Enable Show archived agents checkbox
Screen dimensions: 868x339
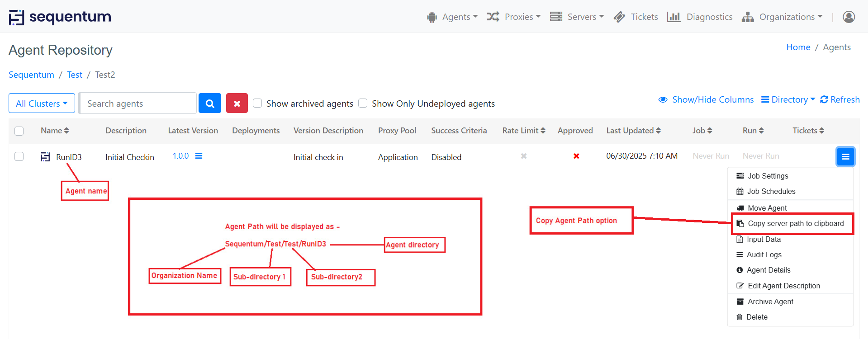(x=257, y=103)
